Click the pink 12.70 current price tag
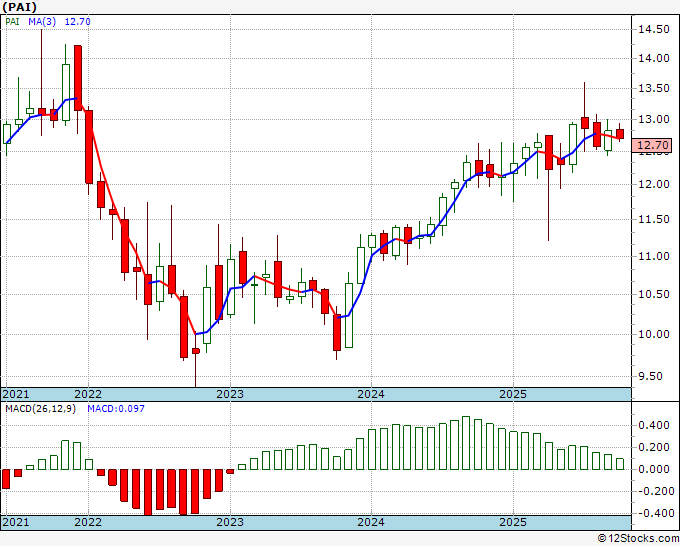The image size is (680, 546). (651, 145)
